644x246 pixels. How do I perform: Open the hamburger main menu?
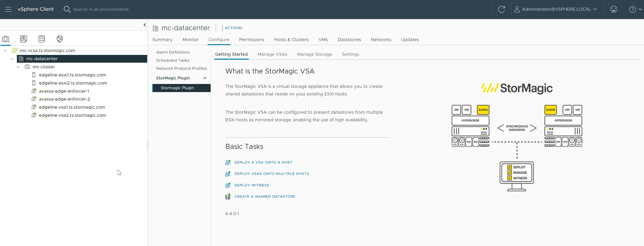(8, 9)
